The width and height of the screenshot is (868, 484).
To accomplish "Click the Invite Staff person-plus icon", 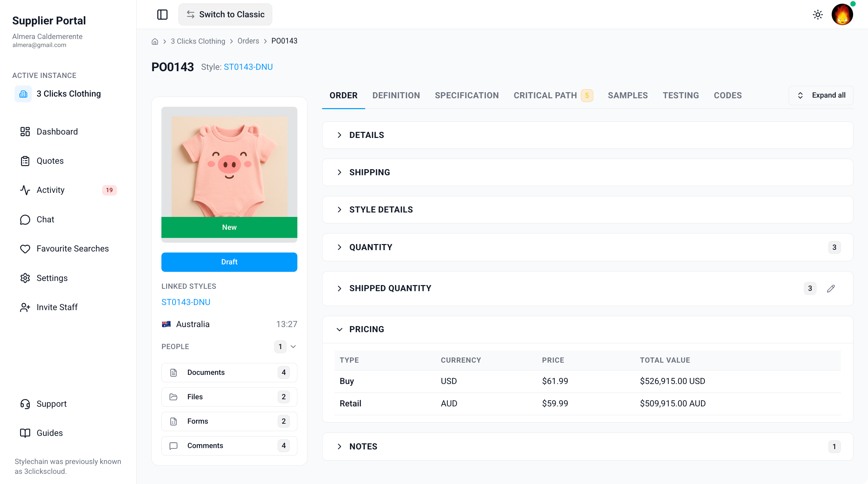I will point(25,307).
